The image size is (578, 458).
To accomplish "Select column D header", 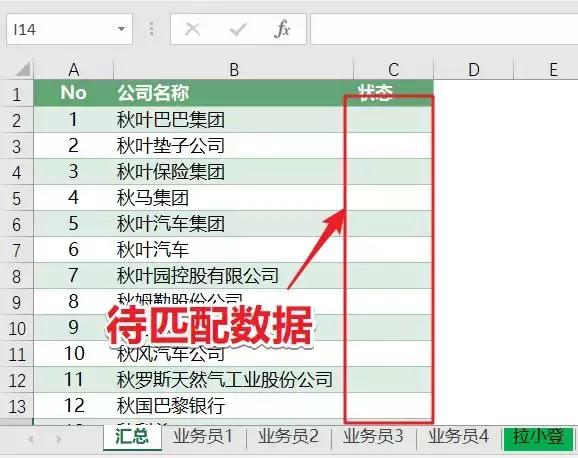I will point(474,69).
